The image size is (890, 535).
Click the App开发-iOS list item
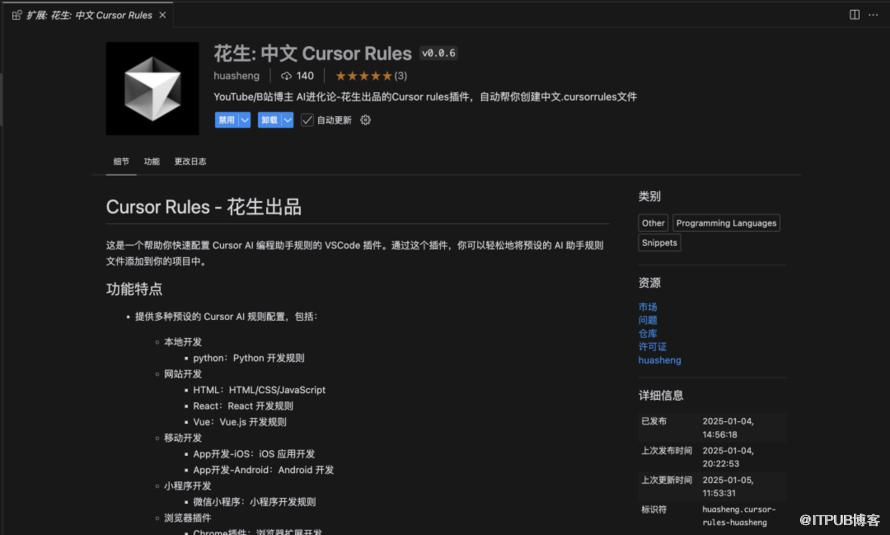tap(254, 454)
